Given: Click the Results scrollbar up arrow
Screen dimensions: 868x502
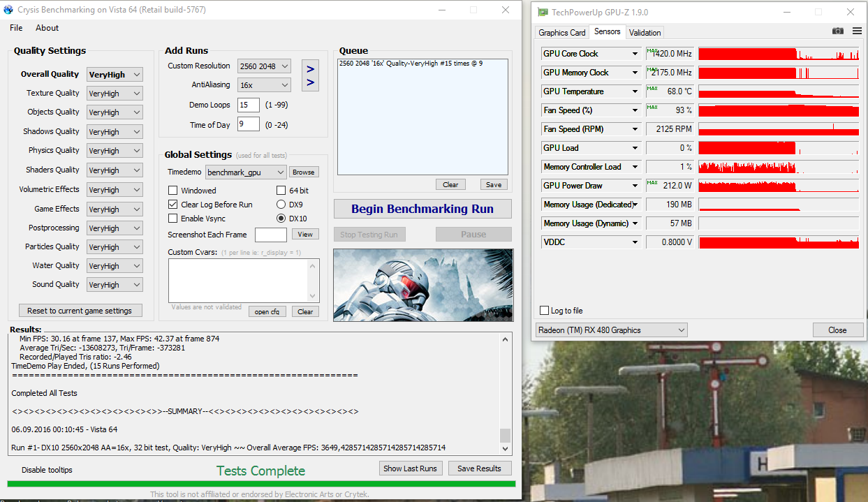Looking at the screenshot, I should [505, 339].
